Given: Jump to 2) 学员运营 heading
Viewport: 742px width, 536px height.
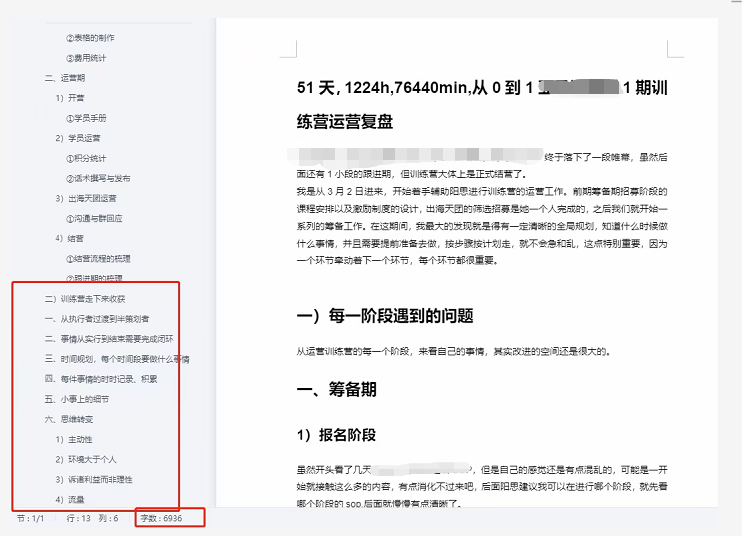Looking at the screenshot, I should click(x=78, y=138).
